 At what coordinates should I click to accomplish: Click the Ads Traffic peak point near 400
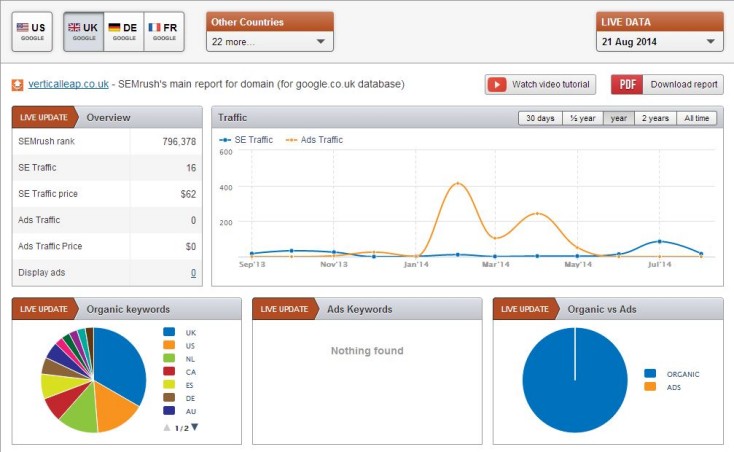457,183
